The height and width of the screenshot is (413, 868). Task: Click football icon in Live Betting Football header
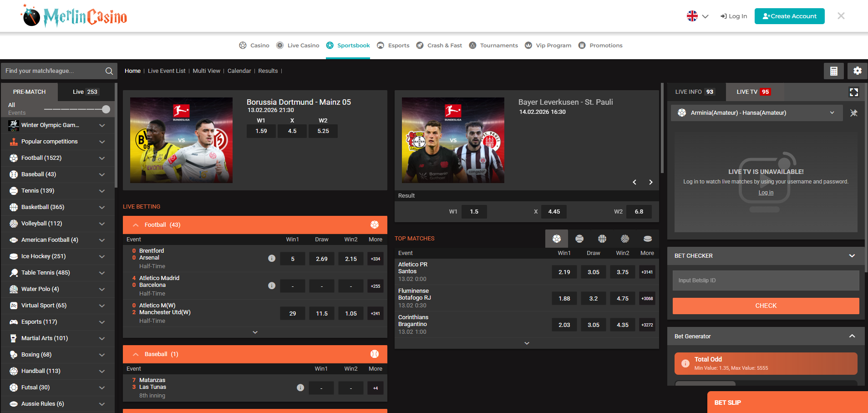pos(375,224)
